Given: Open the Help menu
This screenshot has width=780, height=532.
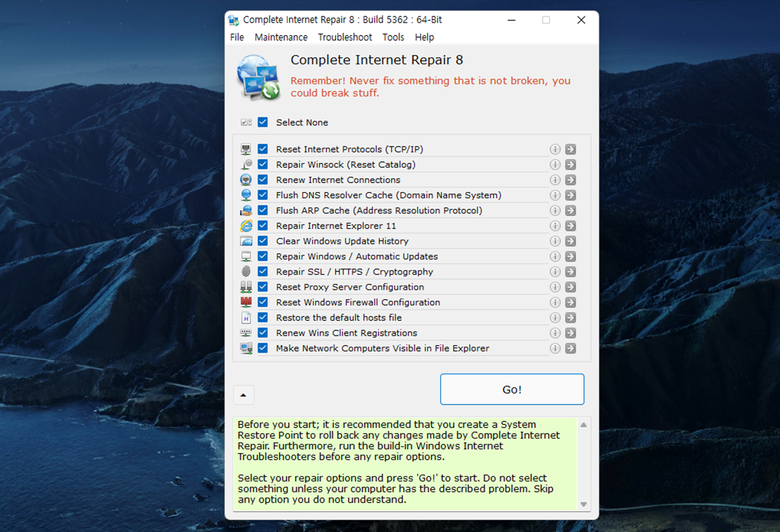Looking at the screenshot, I should [x=424, y=37].
